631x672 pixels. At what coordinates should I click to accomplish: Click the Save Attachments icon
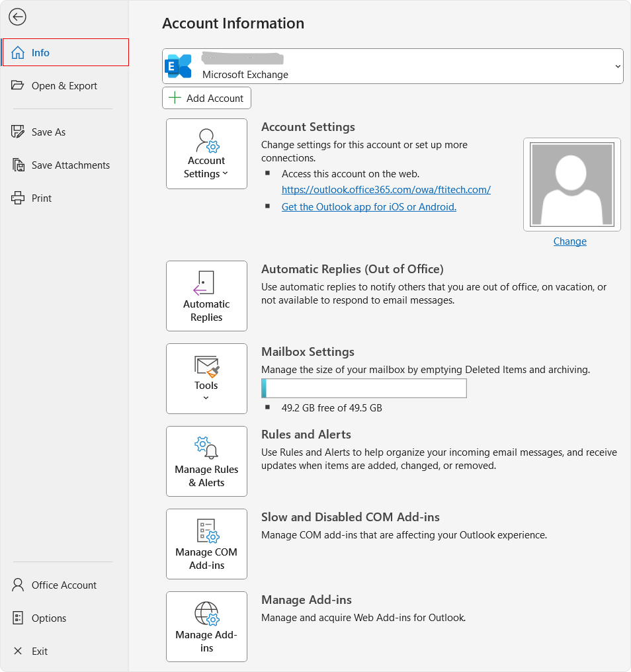point(18,165)
